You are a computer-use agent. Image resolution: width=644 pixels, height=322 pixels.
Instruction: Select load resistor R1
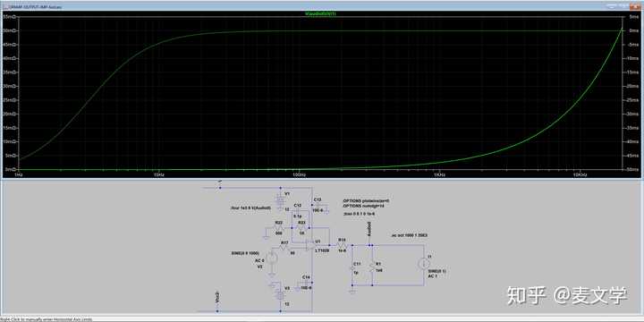coord(372,267)
